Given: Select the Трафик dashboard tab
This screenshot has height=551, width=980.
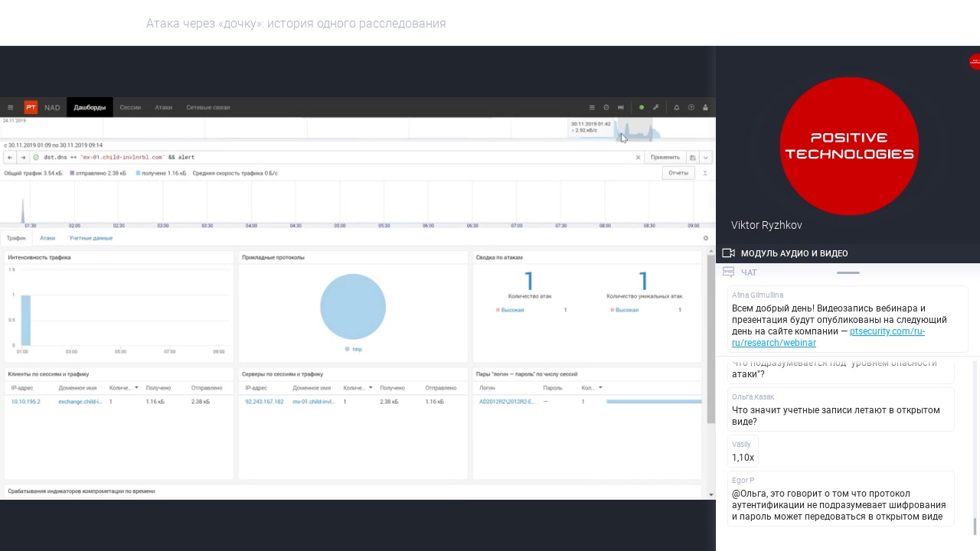Looking at the screenshot, I should [16, 238].
